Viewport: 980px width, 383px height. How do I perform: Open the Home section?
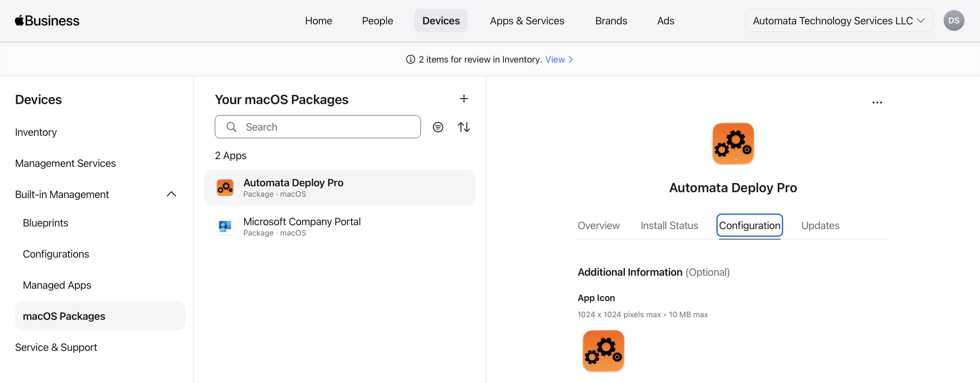(318, 21)
